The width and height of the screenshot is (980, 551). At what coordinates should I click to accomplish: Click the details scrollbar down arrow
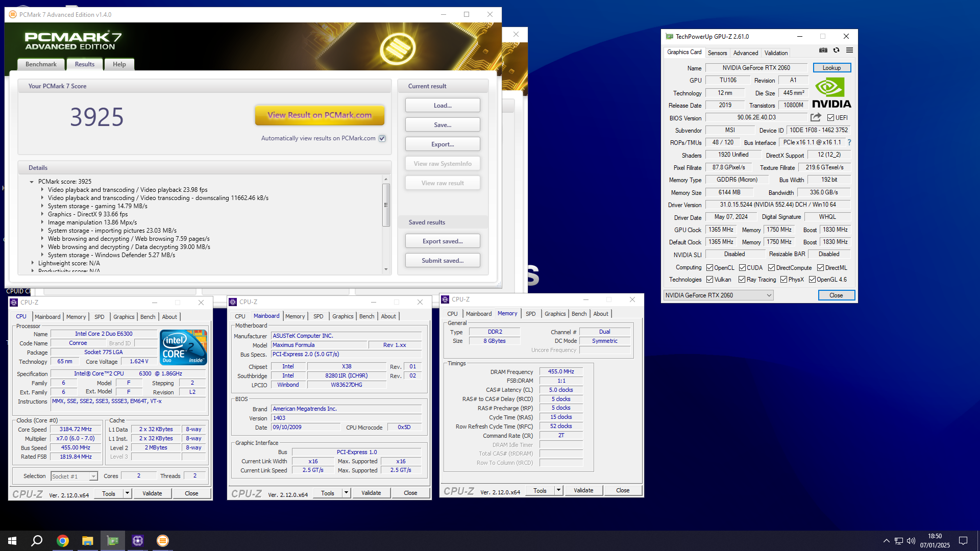(x=386, y=269)
